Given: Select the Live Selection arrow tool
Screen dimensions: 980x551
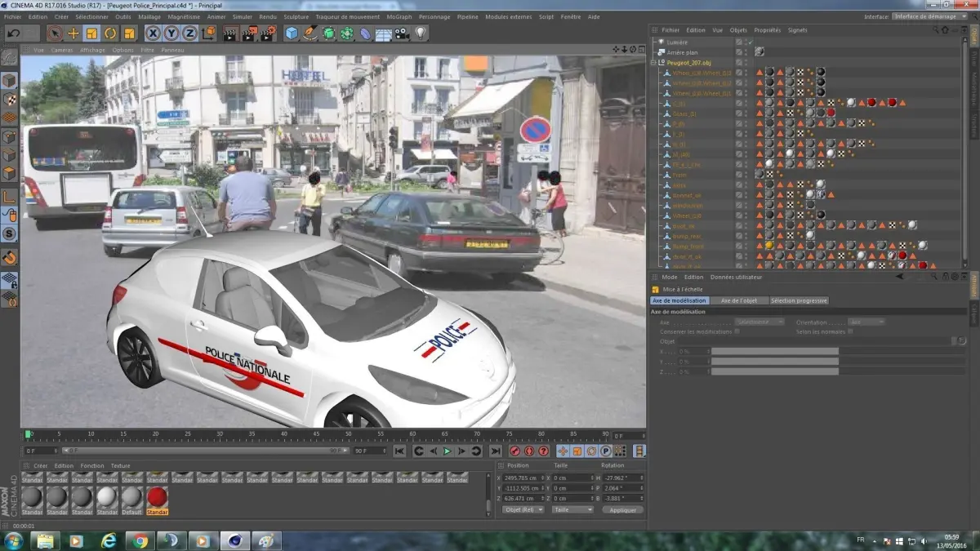Looking at the screenshot, I should pos(55,33).
